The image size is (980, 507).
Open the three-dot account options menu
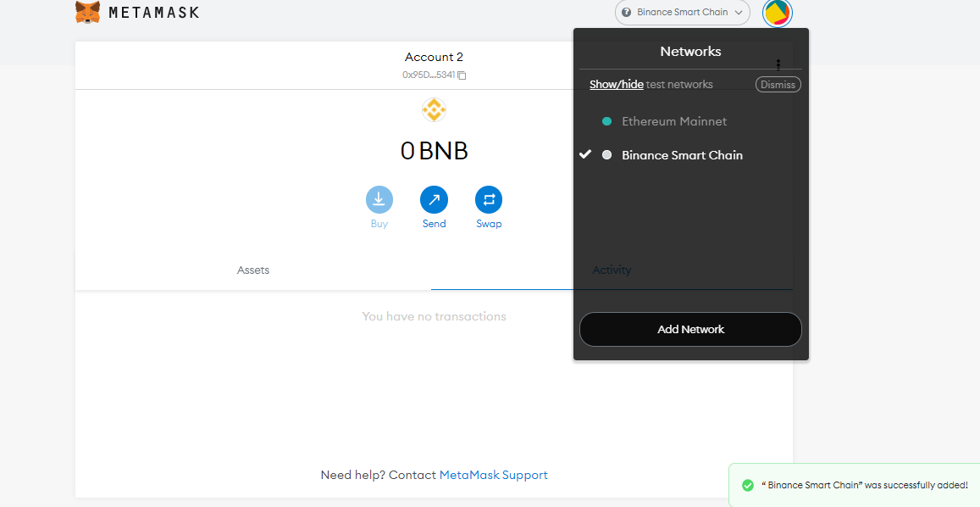pos(778,64)
